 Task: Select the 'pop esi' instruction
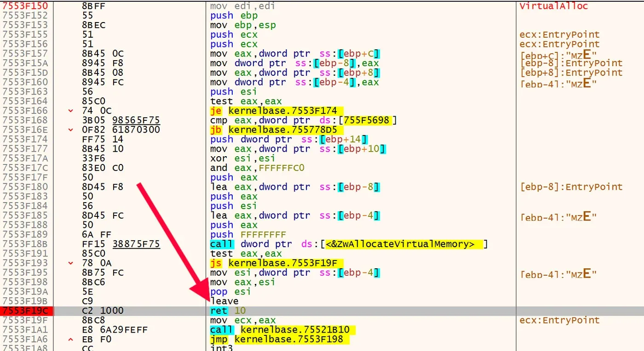(x=230, y=291)
